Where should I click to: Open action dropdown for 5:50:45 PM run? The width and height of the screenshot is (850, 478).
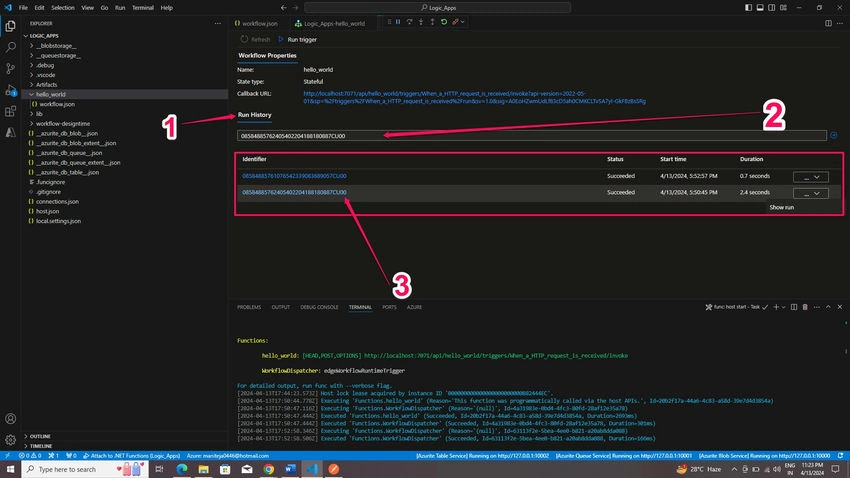pos(811,193)
